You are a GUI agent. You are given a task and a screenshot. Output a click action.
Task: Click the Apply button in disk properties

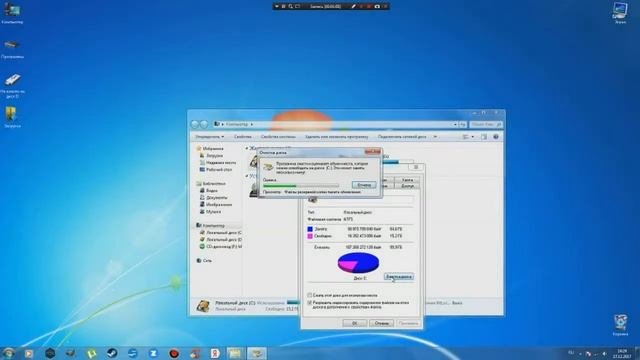pos(408,323)
